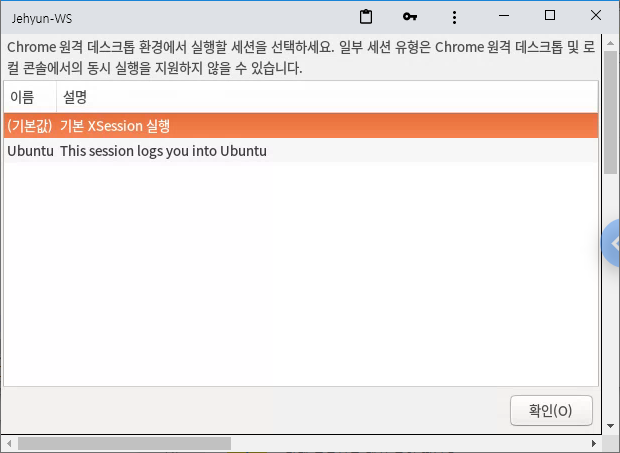
Task: Click the key icon in title bar
Action: click(410, 17)
